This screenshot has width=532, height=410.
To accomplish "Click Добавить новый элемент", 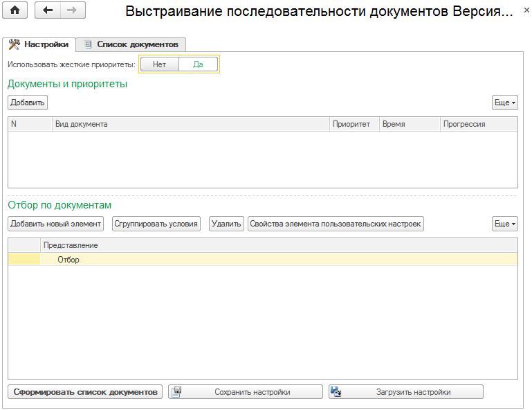I will point(56,224).
